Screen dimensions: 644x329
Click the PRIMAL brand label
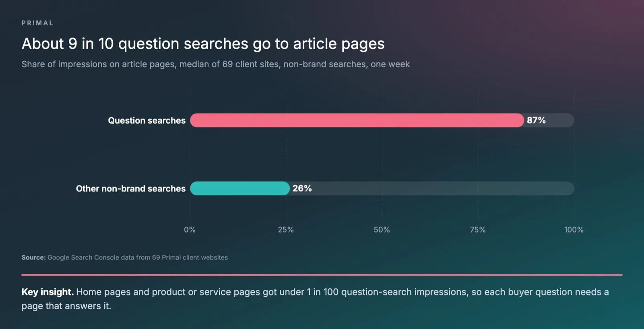tap(37, 23)
